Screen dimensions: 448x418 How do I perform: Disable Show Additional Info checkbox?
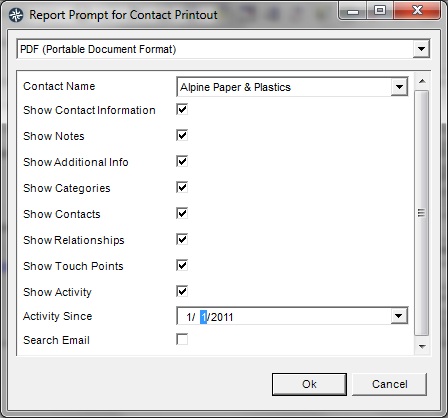pyautogui.click(x=182, y=161)
